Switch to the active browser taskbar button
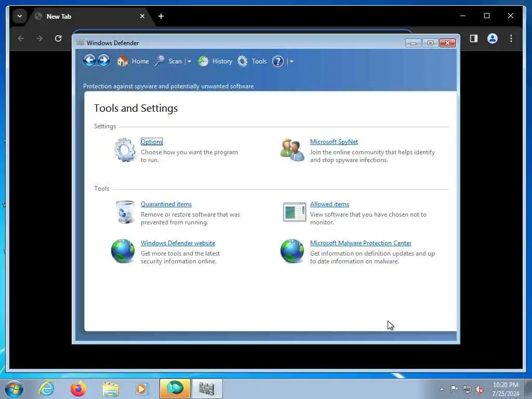The width and height of the screenshot is (532, 399). 175,389
